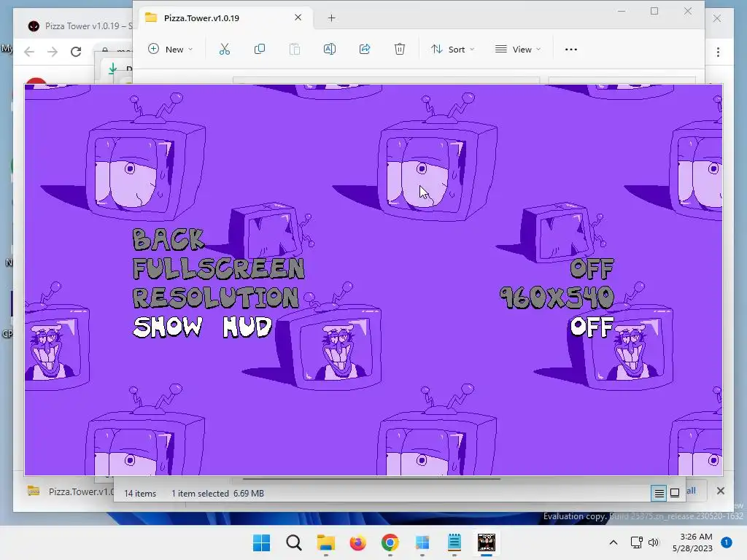Change the 960x540 resolution value
This screenshot has height=560, width=747.
coord(557,298)
